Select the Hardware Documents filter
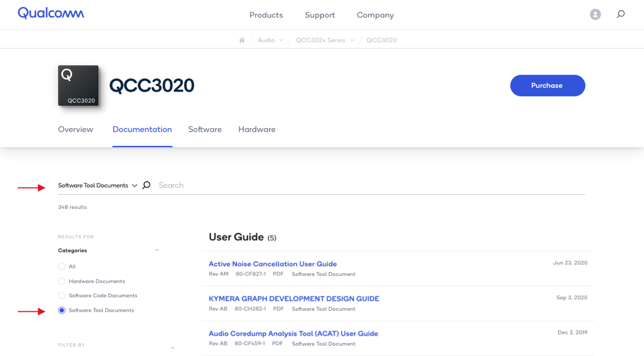 [61, 281]
